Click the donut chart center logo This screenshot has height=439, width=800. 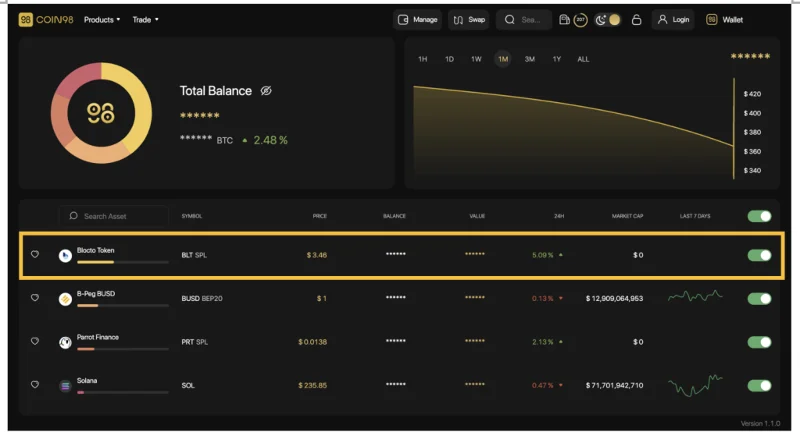101,113
